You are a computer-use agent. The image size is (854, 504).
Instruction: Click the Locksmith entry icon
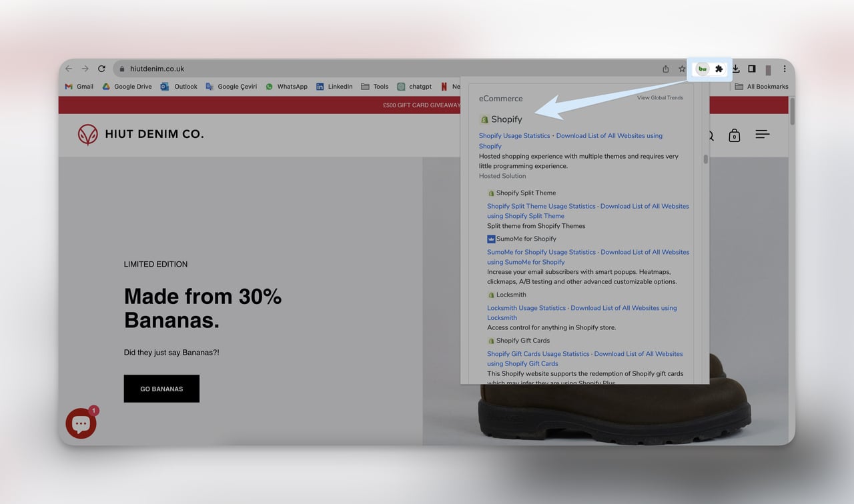point(491,295)
